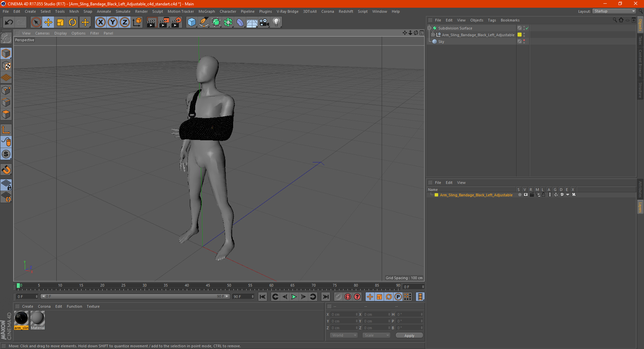Play the animation forward

pos(294,297)
